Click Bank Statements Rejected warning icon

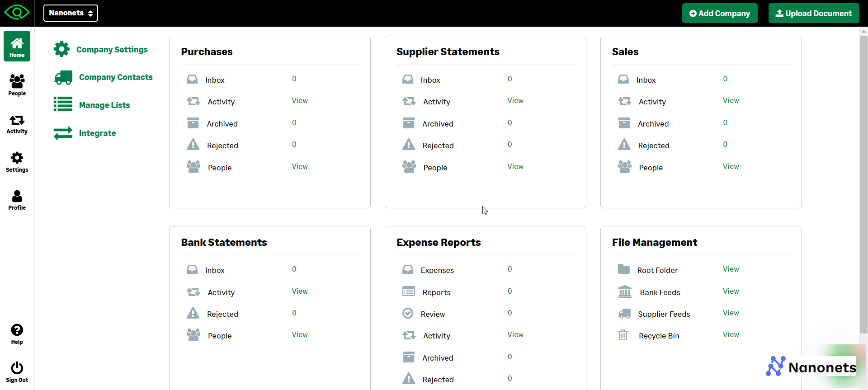[x=193, y=313]
